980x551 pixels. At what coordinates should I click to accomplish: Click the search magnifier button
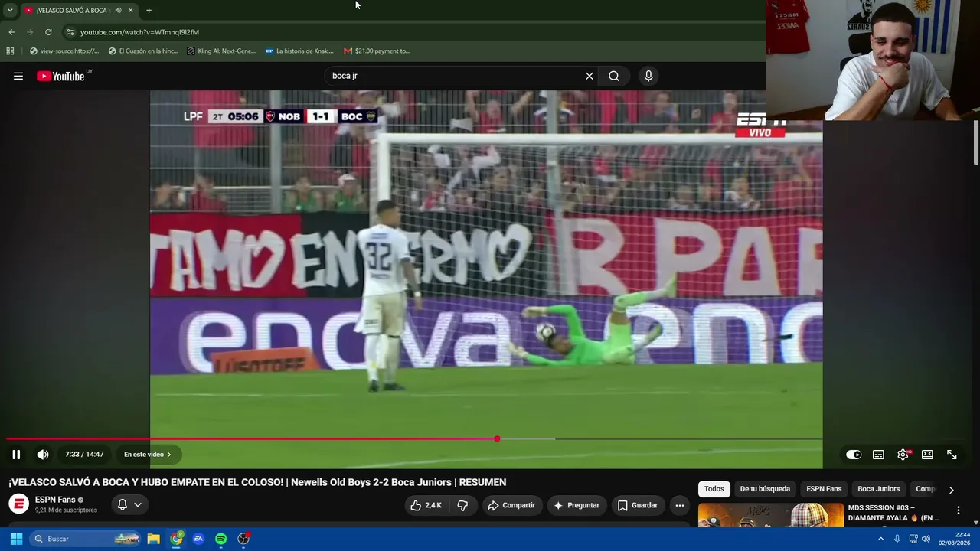pyautogui.click(x=614, y=76)
